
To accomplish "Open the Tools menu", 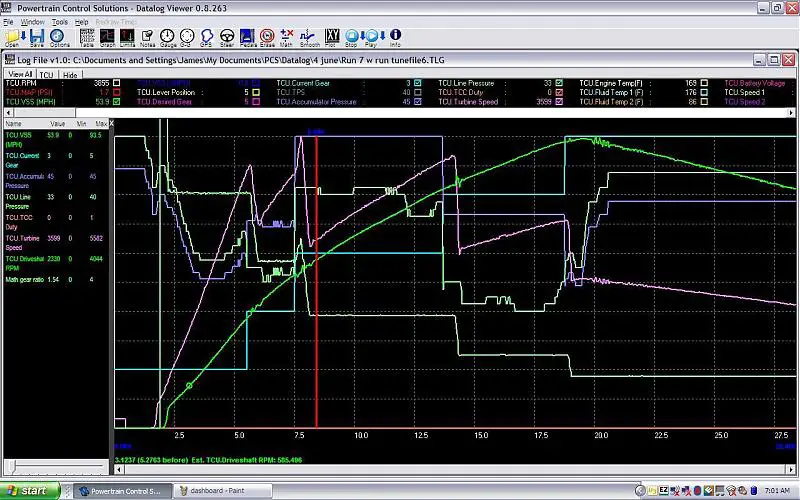I will pyautogui.click(x=60, y=22).
